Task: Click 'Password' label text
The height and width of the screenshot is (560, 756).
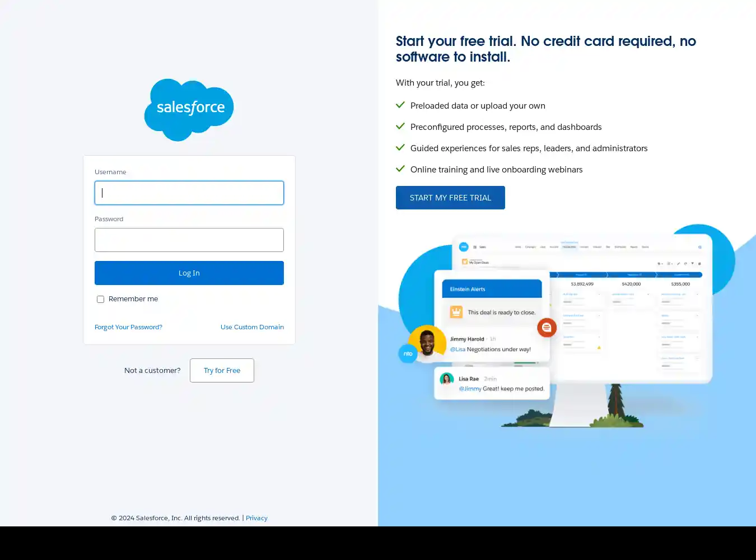Action: tap(109, 219)
